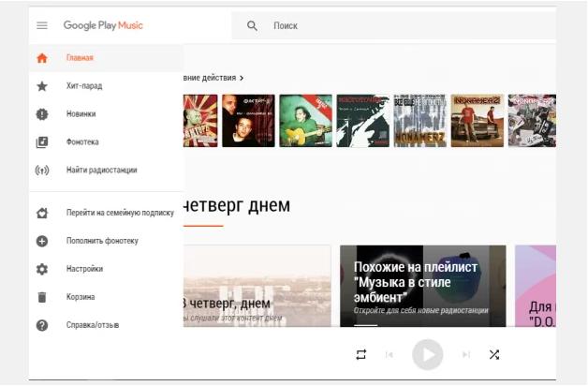
Task: Select Главная in the sidebar menu
Action: [80, 58]
